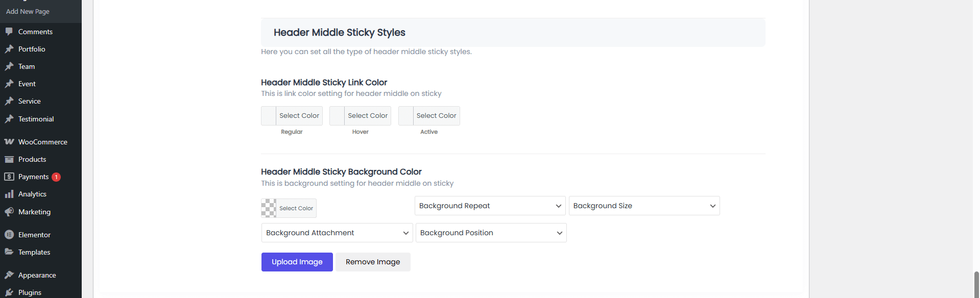The image size is (980, 298).
Task: Click the Analytics bar chart icon
Action: tap(9, 194)
